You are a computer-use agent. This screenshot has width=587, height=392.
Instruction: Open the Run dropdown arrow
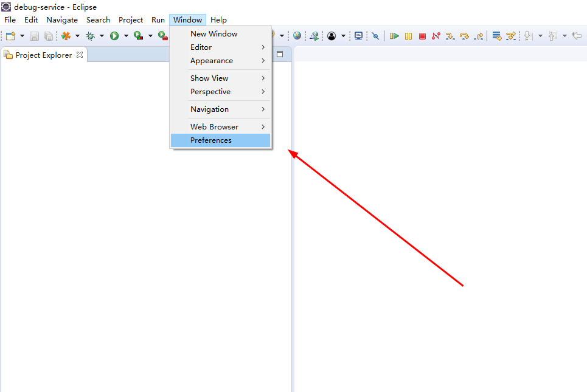[126, 36]
